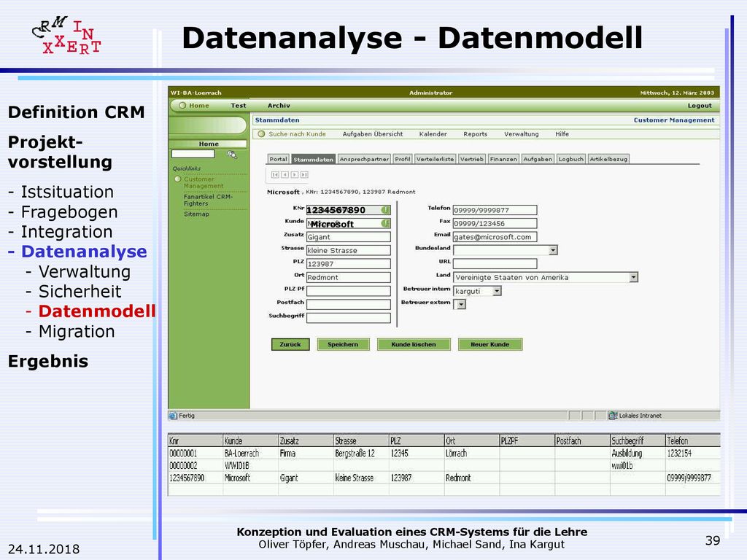Click the KNr input field
Viewport: 747px width, 560px height.
(348, 210)
